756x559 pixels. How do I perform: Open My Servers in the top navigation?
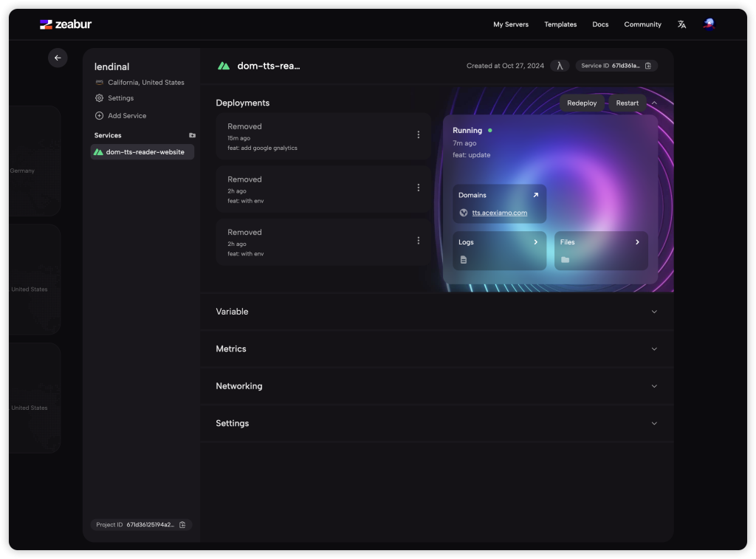[511, 24]
